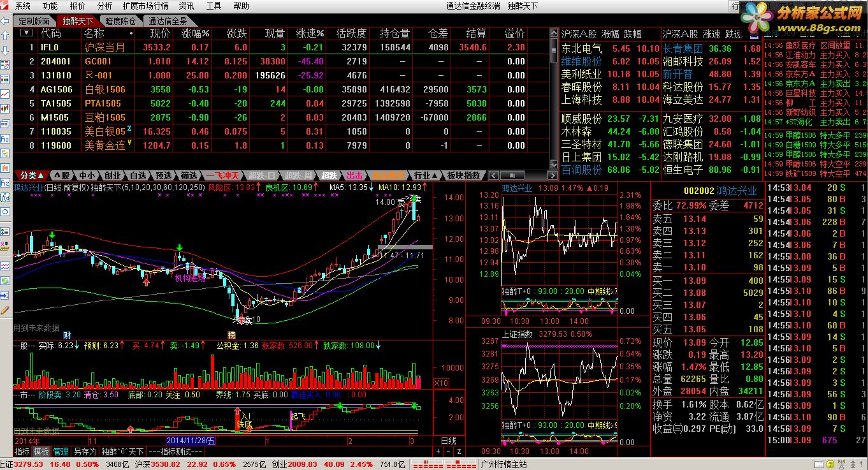Click the orange 自 icon in left sidebar
868x470 pixels.
coord(5,168)
